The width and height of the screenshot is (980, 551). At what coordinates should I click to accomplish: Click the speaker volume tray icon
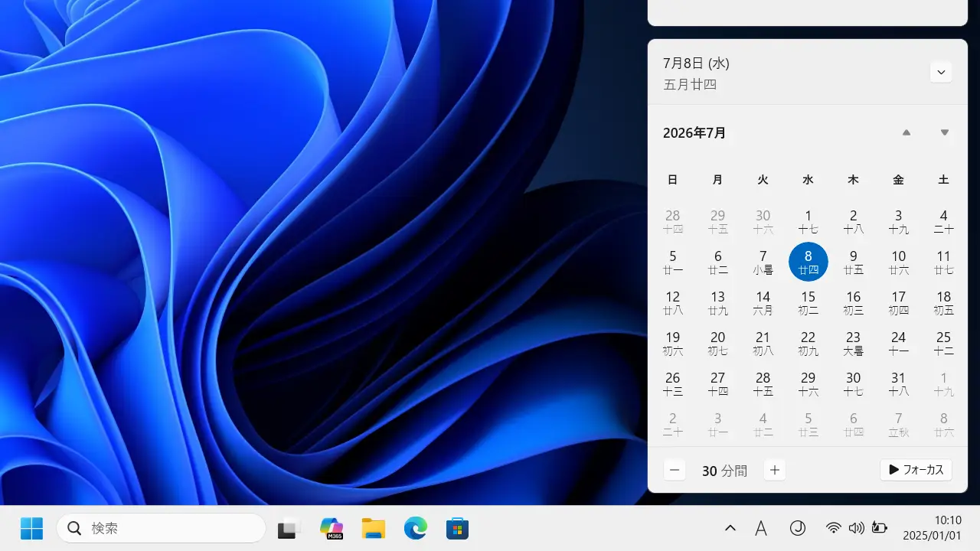857,528
